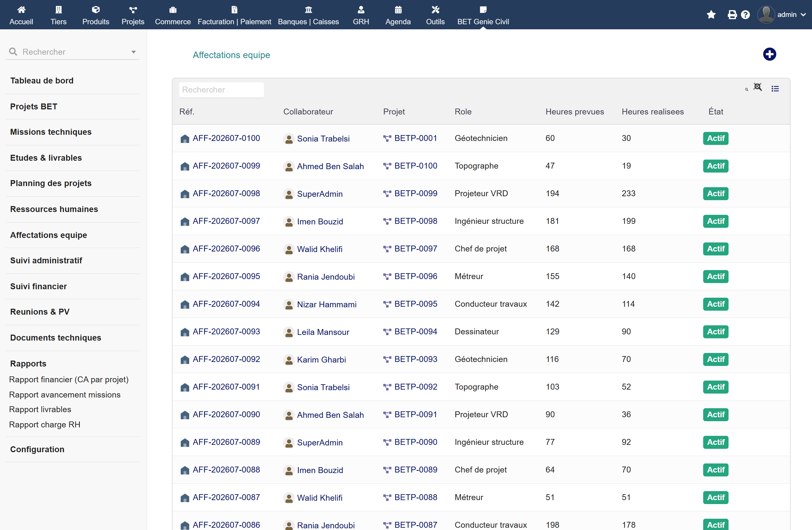Open the Agenda calendar module
812x530 pixels.
(398, 15)
